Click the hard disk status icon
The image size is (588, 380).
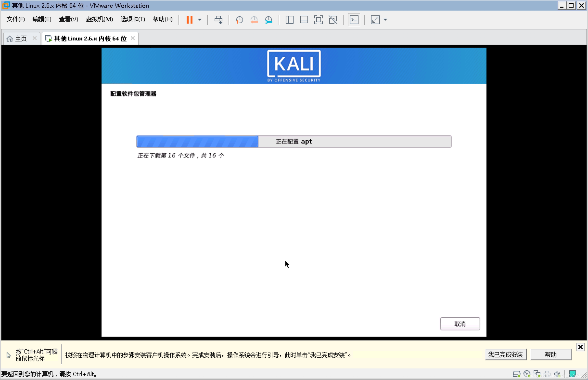517,374
